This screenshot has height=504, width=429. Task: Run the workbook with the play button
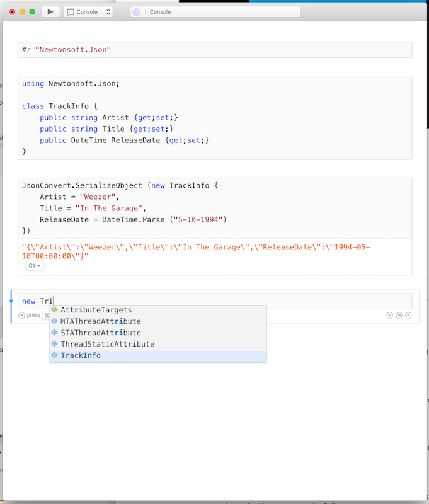(x=50, y=12)
